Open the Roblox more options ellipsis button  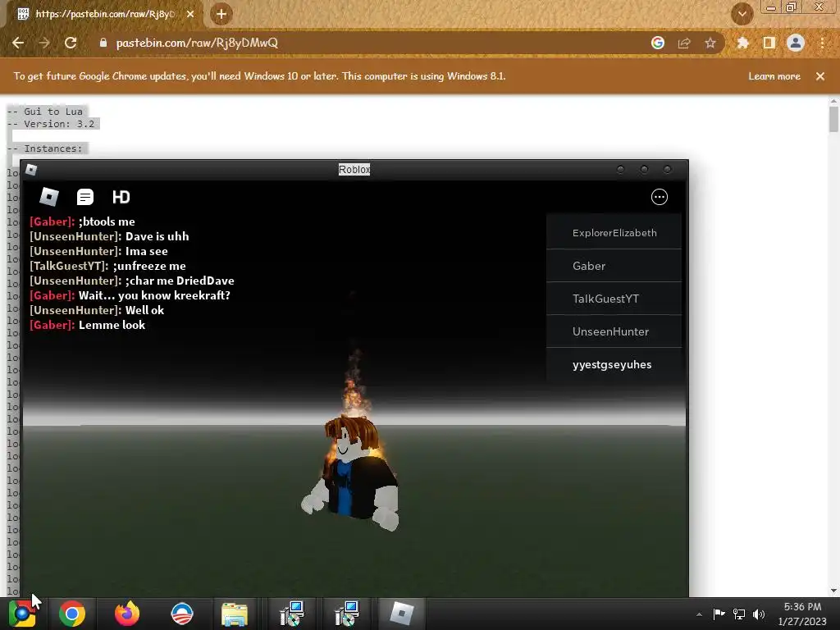pyautogui.click(x=660, y=197)
